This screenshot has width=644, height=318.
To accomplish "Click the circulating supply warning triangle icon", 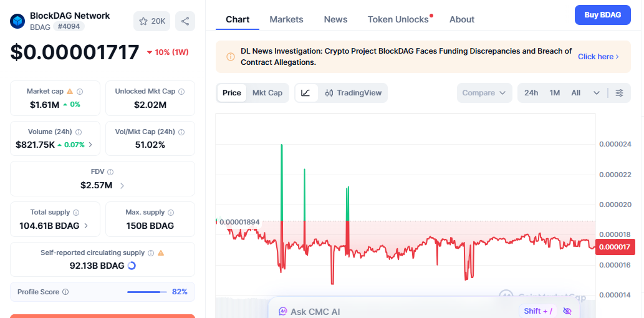I will coord(161,253).
